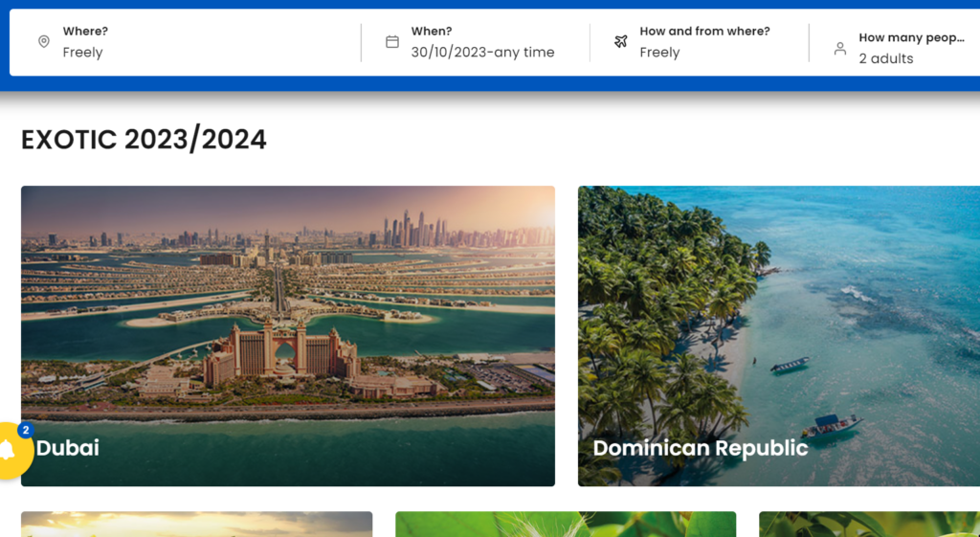This screenshot has width=980, height=537.
Task: Open the yellow notification bell
Action: pyautogui.click(x=9, y=450)
